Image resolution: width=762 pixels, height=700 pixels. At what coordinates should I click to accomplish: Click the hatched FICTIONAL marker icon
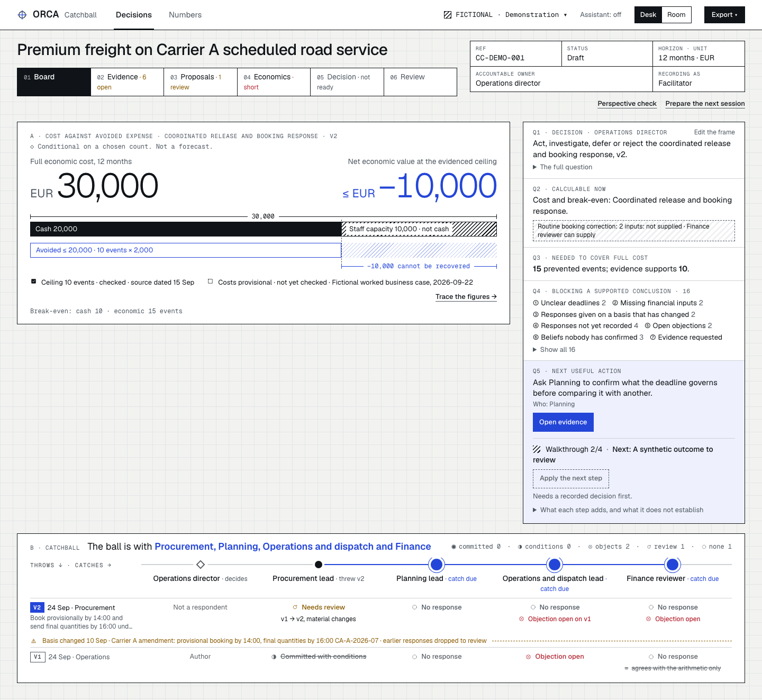(448, 15)
